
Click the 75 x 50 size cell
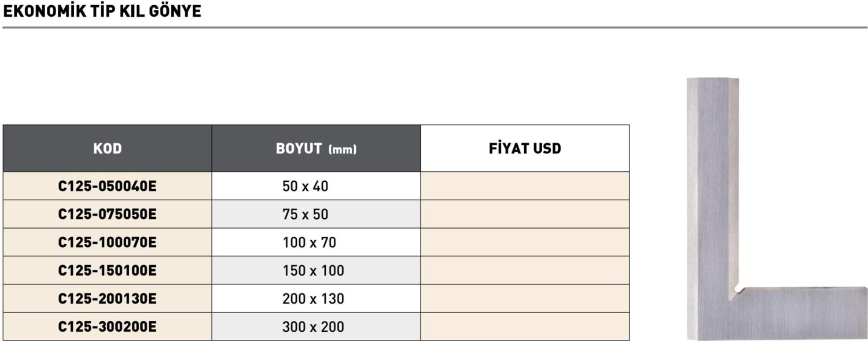[306, 214]
